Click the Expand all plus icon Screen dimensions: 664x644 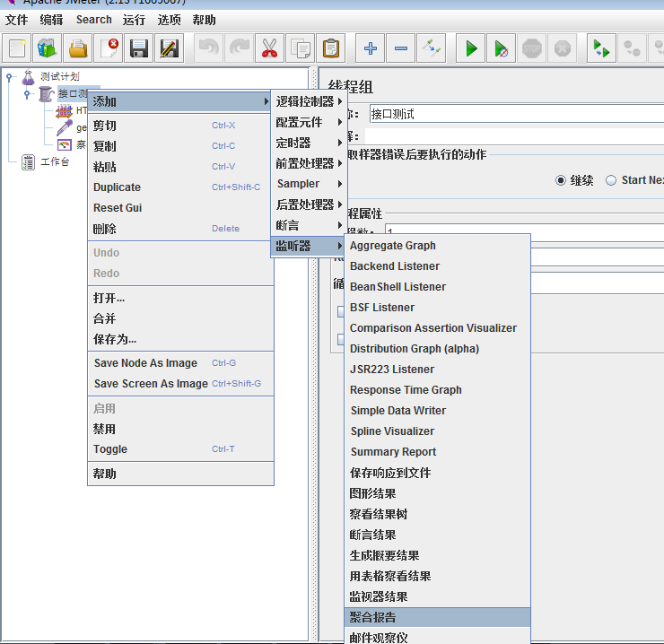370,48
